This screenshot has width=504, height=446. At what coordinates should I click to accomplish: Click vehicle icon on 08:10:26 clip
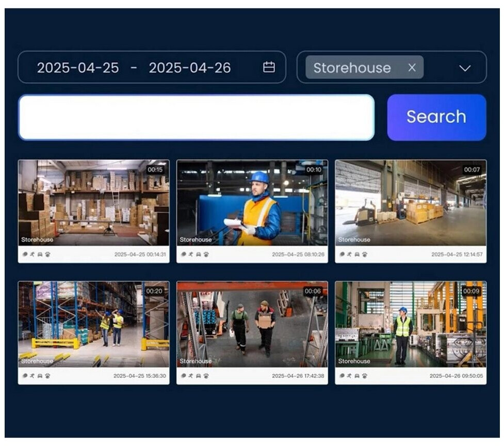pos(199,254)
